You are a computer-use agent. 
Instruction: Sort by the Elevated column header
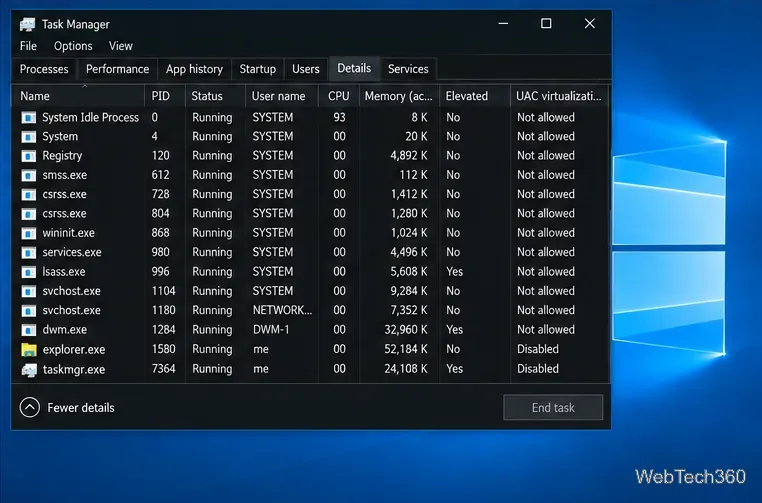pyautogui.click(x=475, y=96)
